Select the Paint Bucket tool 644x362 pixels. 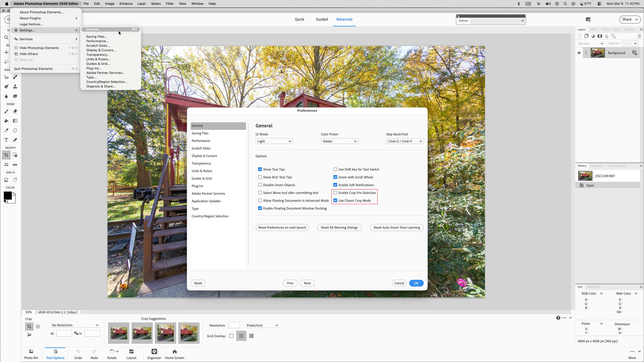tap(6, 121)
